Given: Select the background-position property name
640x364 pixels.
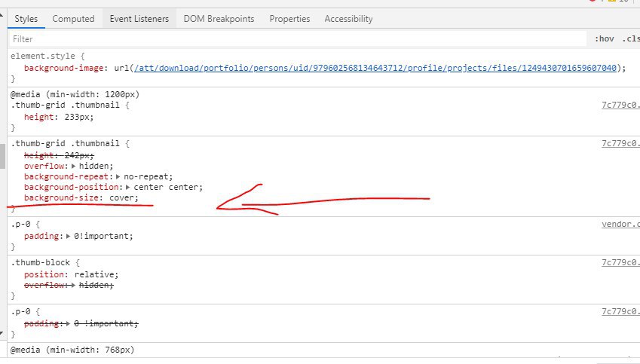Looking at the screenshot, I should [72, 188].
